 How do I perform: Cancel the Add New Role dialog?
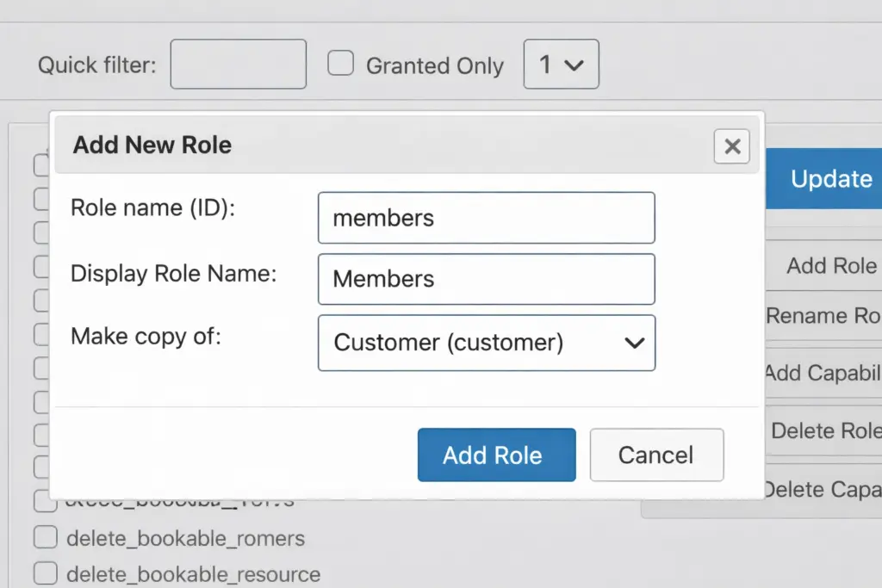656,455
